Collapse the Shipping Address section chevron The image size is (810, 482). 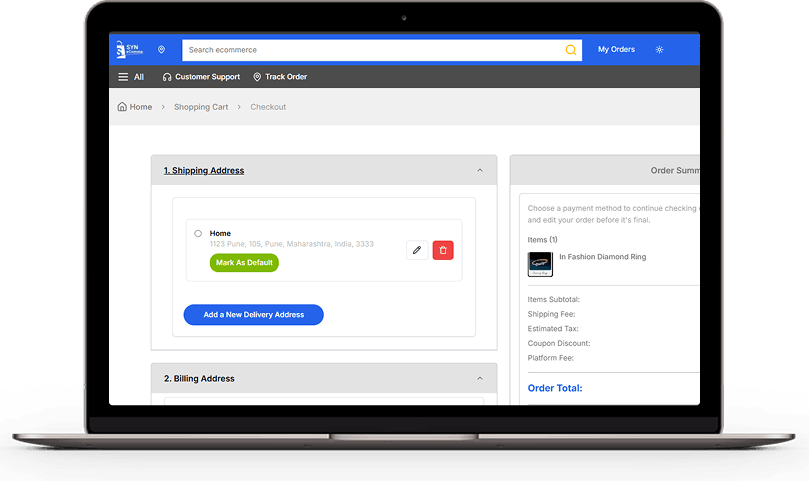coord(480,170)
